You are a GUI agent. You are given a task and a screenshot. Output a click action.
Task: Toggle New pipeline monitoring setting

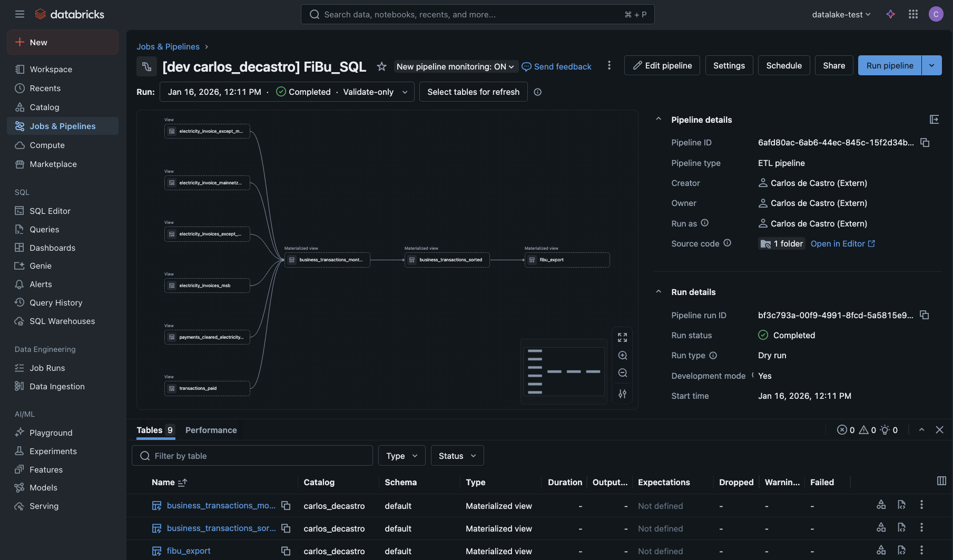[455, 66]
